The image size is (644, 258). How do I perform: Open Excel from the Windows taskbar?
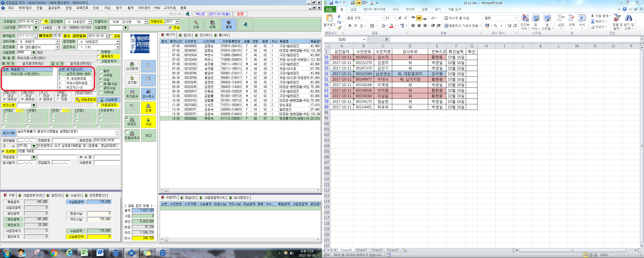(85, 252)
